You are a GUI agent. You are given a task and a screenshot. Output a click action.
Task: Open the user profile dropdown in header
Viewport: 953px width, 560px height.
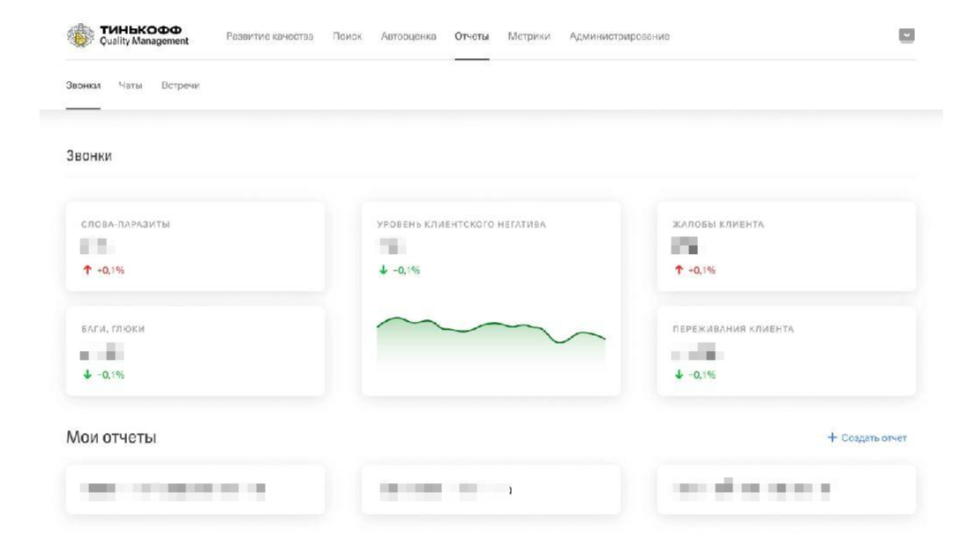[906, 36]
